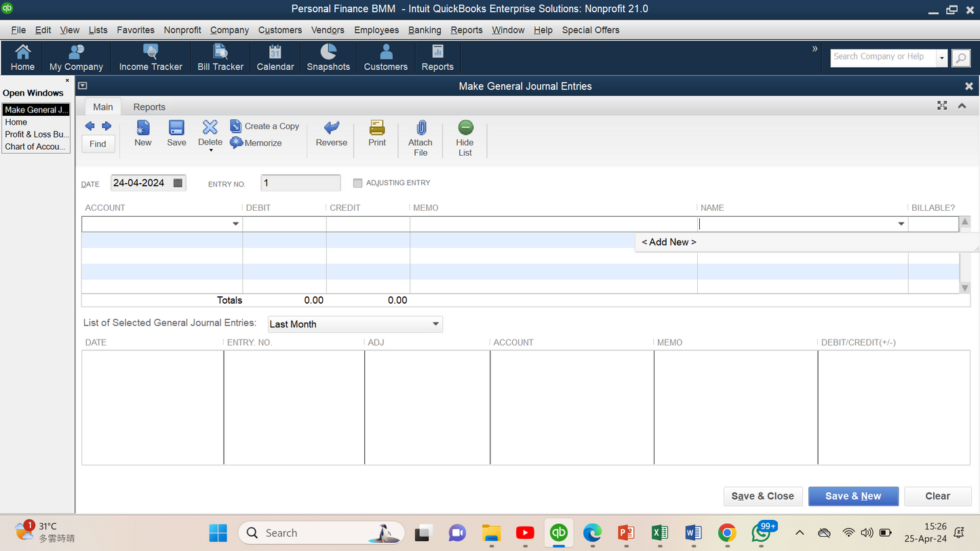Click the Save & New button
This screenshot has height=551, width=980.
[853, 496]
